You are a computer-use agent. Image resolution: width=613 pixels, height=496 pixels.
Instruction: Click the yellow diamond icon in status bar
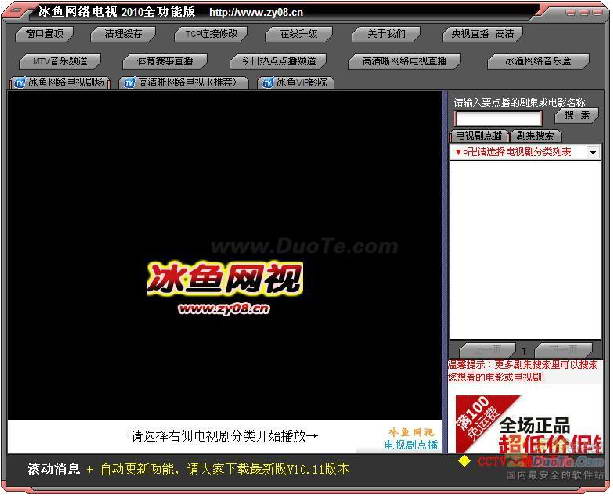click(x=464, y=462)
